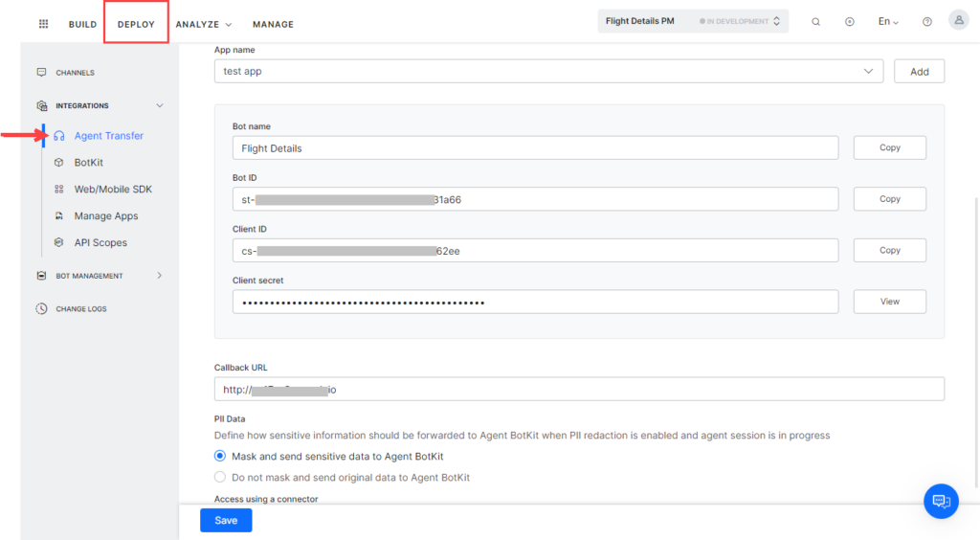This screenshot has height=540, width=980.
Task: Open the Flight Details PM bot selector
Action: [x=692, y=21]
